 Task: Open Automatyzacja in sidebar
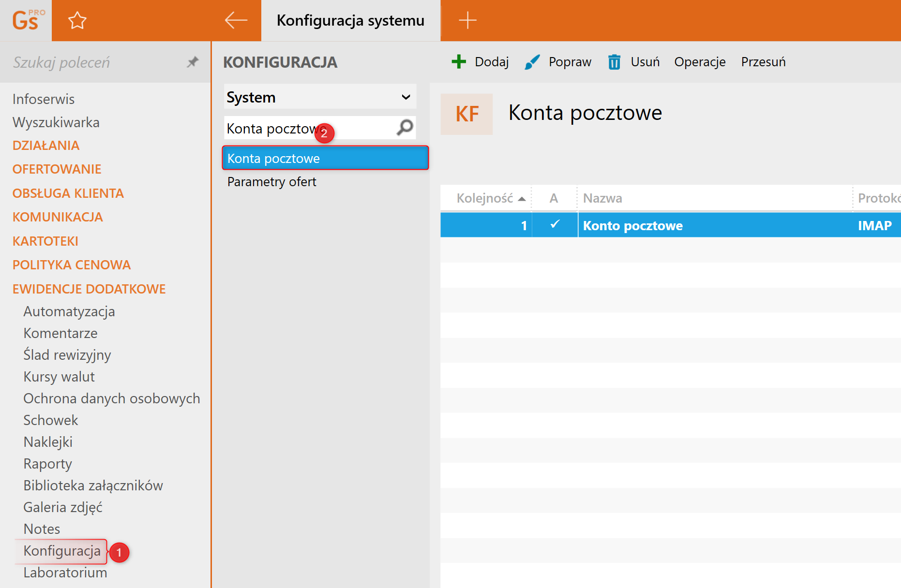69,311
